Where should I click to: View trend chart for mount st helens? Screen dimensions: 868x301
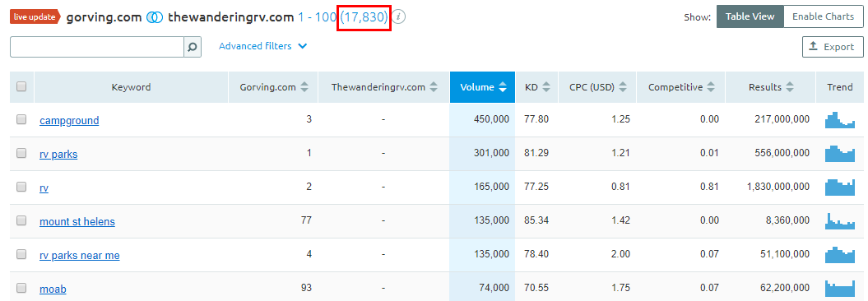click(x=840, y=220)
